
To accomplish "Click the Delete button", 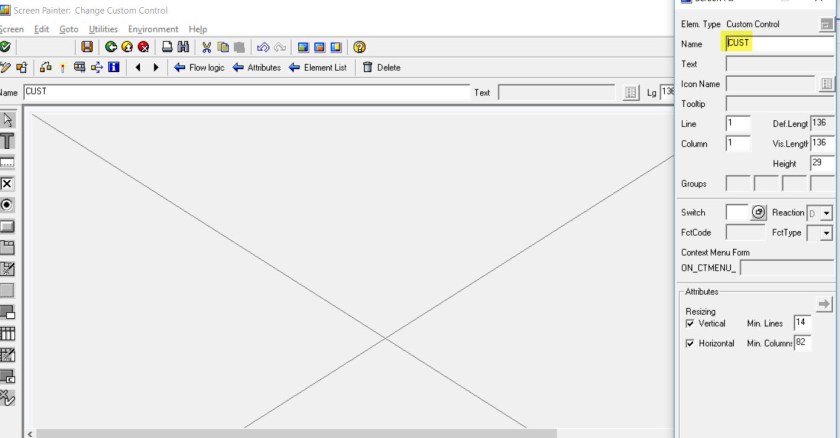I will point(381,67).
